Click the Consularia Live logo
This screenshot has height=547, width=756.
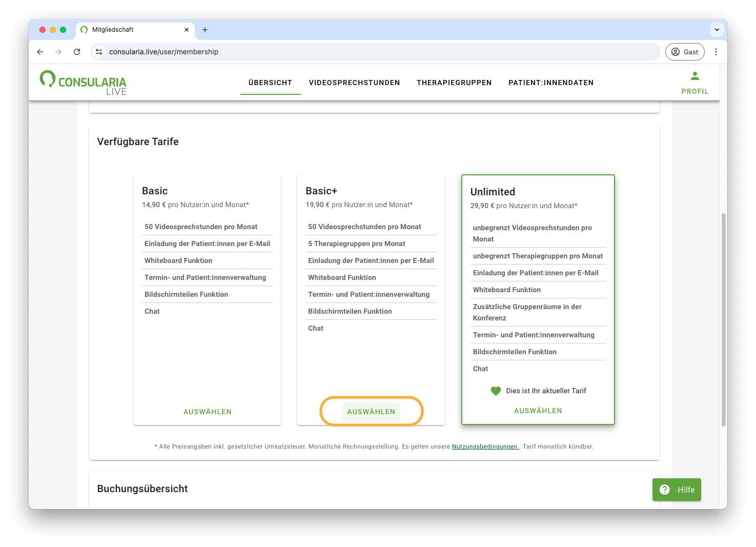83,83
